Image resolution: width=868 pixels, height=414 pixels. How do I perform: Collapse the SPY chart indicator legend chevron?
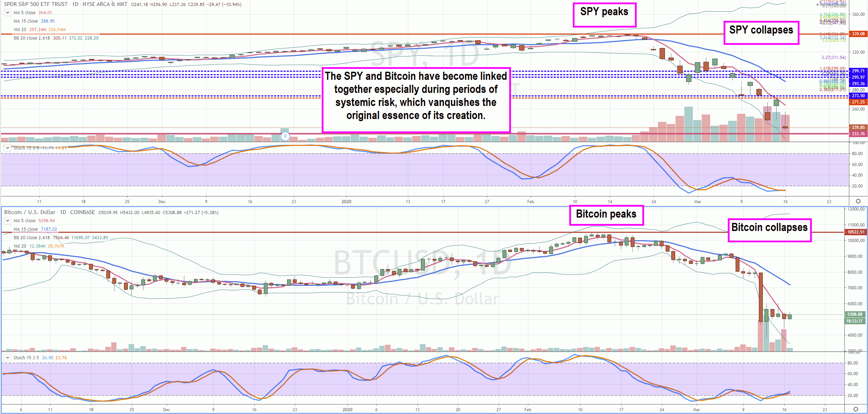click(7, 13)
